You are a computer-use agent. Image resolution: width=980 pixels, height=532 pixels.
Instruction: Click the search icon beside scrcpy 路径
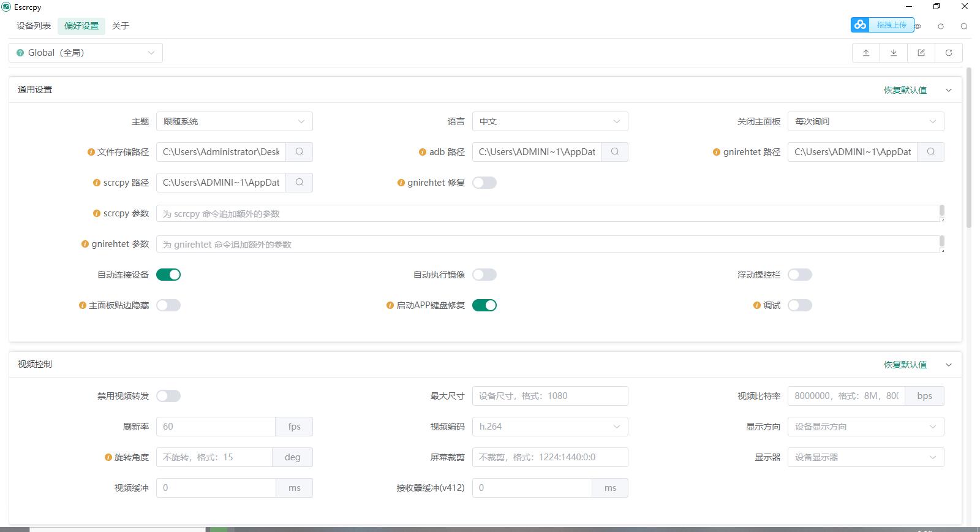pos(299,183)
